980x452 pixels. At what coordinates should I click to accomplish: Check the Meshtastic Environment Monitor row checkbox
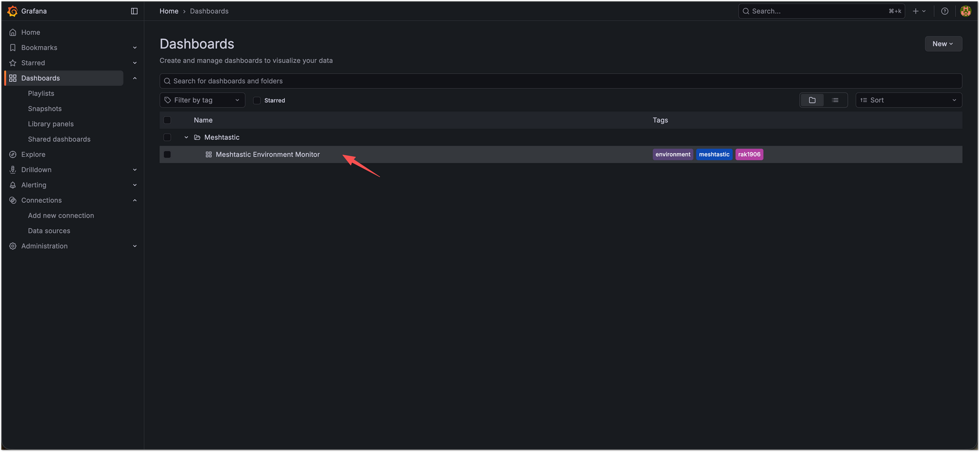click(x=167, y=154)
